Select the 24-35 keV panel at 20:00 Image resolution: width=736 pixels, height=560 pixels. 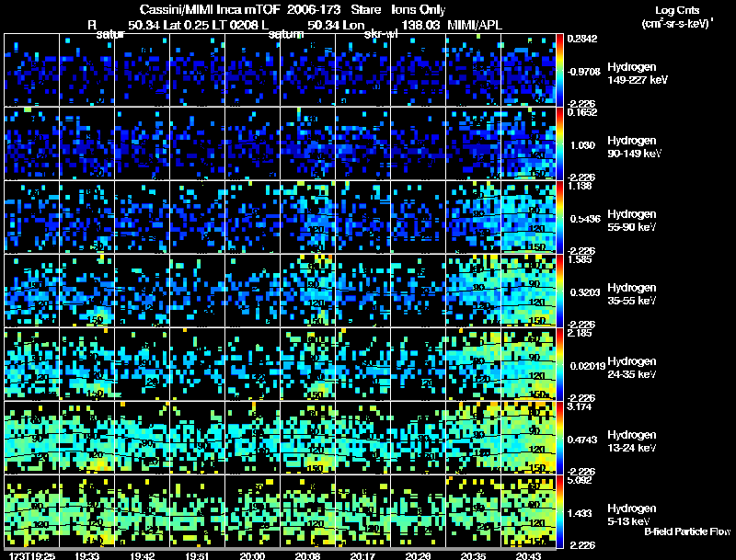tap(252, 364)
